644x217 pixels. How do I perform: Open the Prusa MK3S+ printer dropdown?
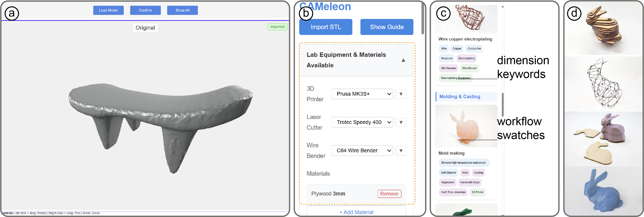(362, 94)
